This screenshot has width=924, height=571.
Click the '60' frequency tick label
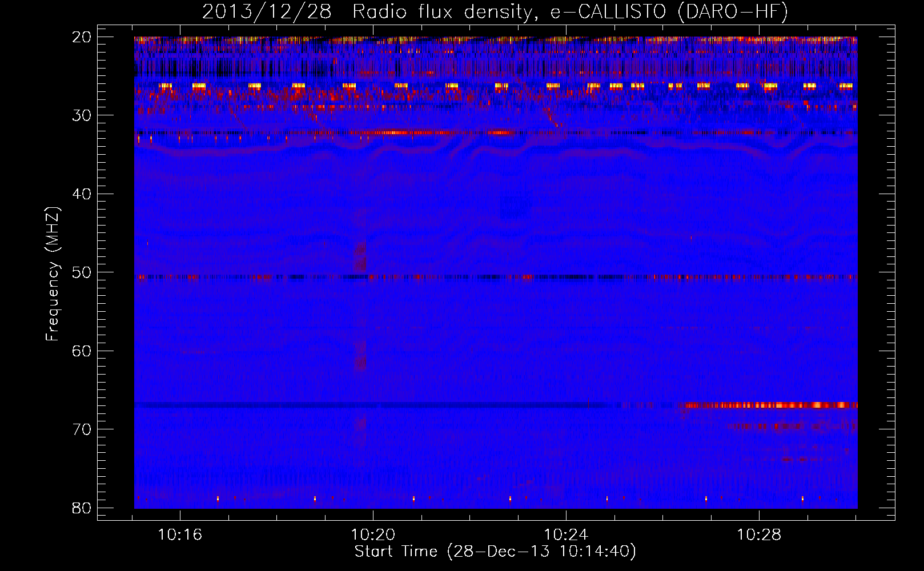[x=82, y=351]
